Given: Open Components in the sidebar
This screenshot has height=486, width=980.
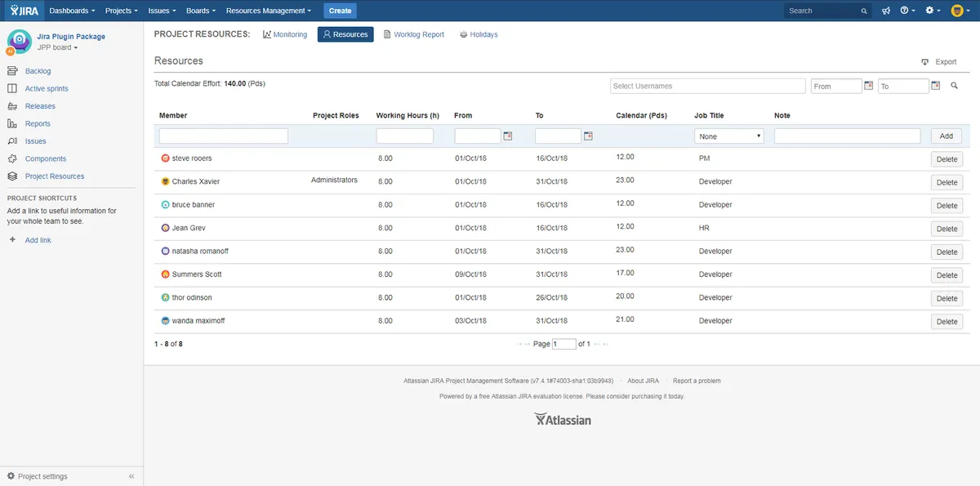Looking at the screenshot, I should click(x=46, y=159).
